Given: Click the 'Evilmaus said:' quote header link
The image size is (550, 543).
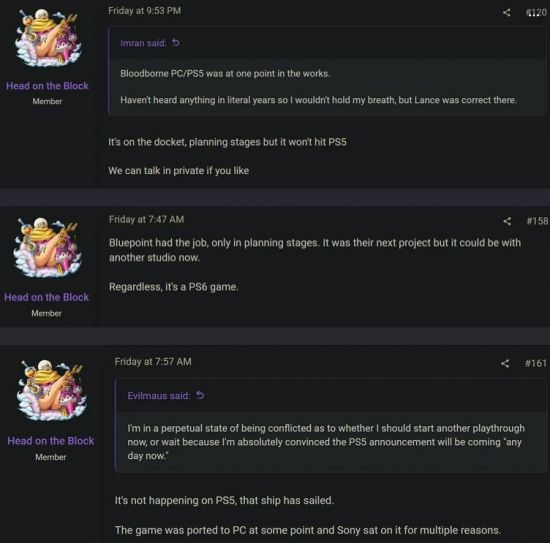Looking at the screenshot, I should 159,396.
